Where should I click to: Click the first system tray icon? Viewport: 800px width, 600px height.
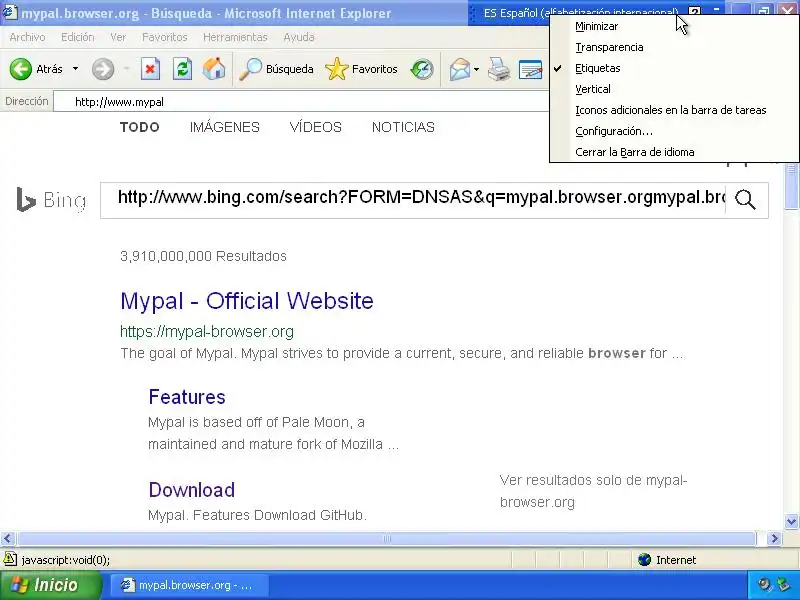pos(764,585)
